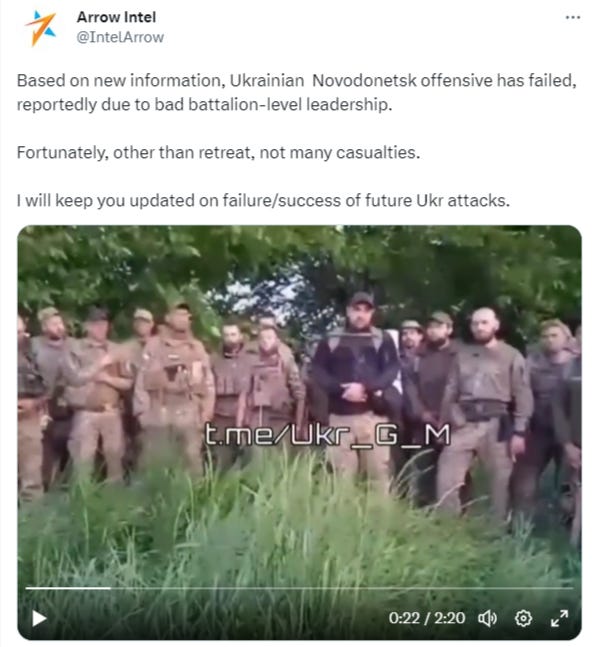
Task: Click the played portion of the progress bar
Action: pyautogui.click(x=68, y=588)
